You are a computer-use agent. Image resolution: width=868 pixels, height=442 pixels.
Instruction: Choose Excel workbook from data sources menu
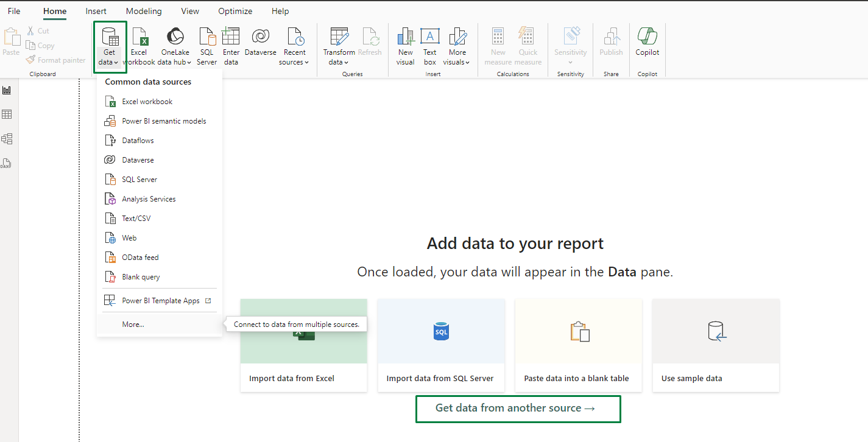click(160, 102)
